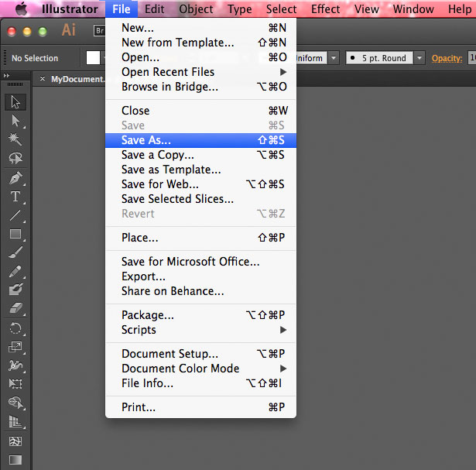This screenshot has height=470, width=476.
Task: Open the Illustrator application menu
Action: point(70,9)
